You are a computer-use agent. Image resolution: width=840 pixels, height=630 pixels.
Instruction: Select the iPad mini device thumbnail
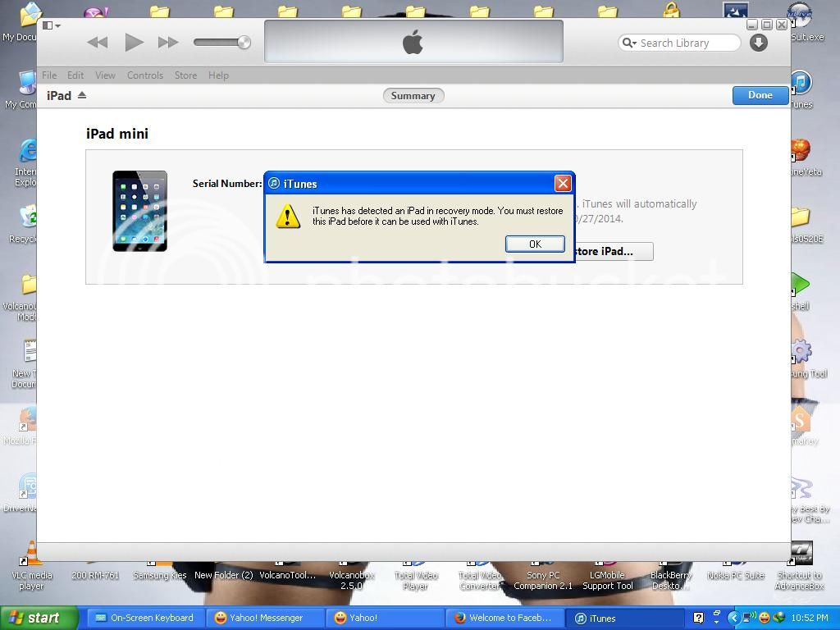point(139,211)
